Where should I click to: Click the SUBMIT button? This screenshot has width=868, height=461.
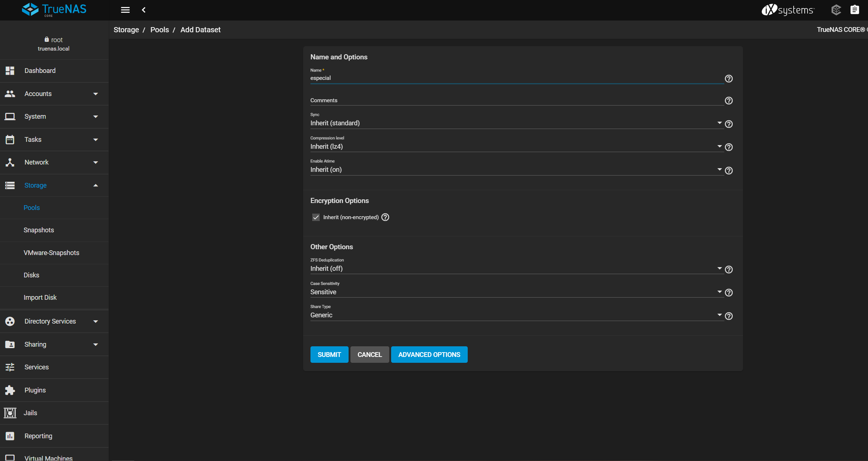(x=329, y=355)
